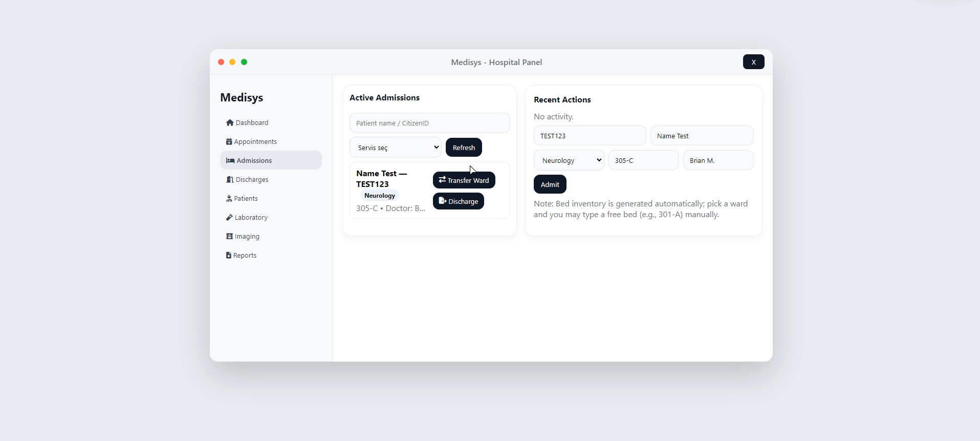Discharge patient Name Test
980x441 pixels.
(459, 201)
